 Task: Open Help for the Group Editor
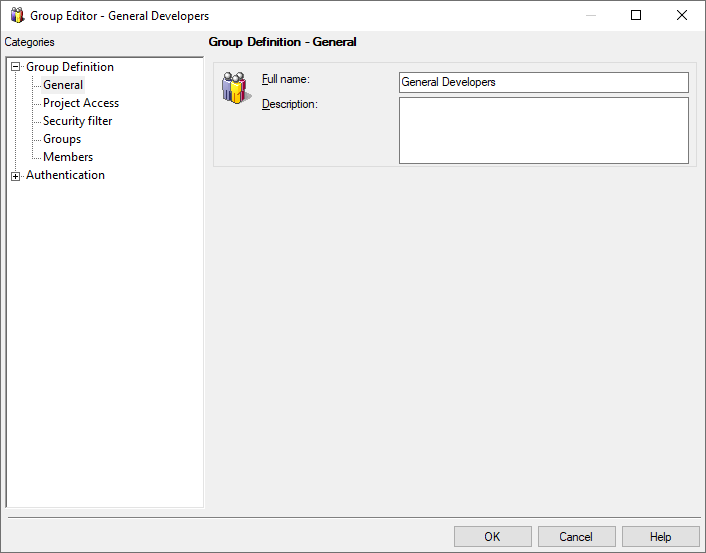pyautogui.click(x=660, y=537)
